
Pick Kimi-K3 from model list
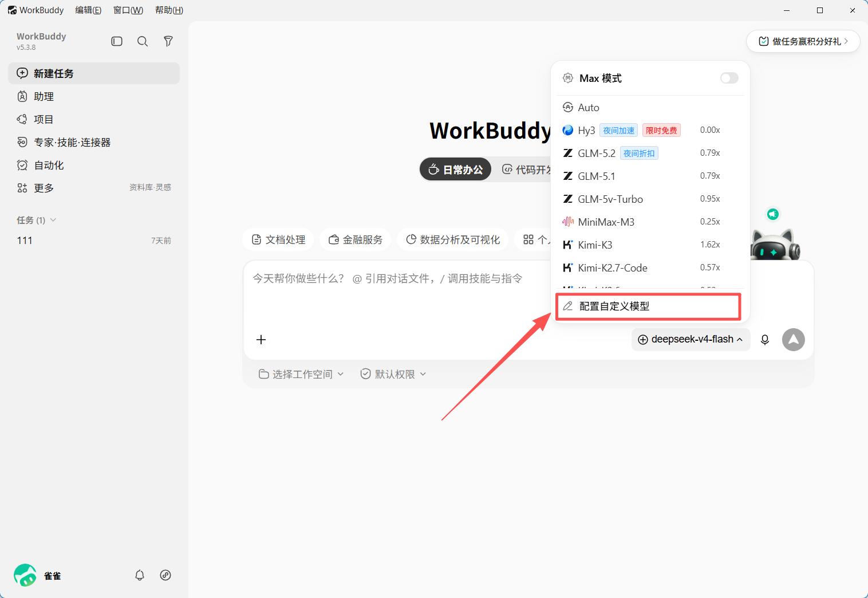[x=650, y=245]
